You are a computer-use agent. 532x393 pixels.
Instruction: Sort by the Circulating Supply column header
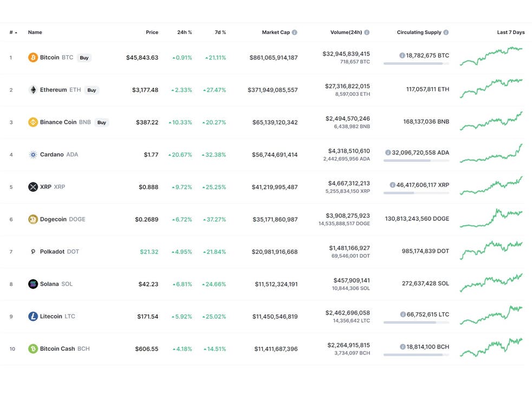[x=419, y=32]
